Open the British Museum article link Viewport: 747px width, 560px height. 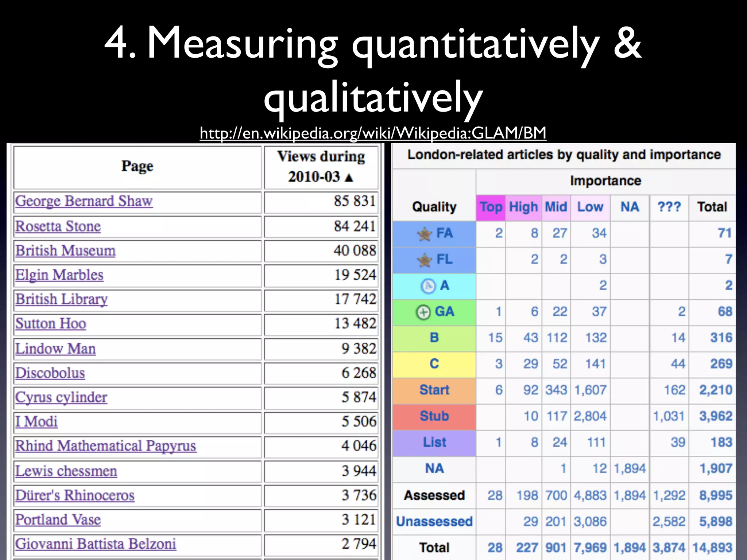click(x=66, y=250)
